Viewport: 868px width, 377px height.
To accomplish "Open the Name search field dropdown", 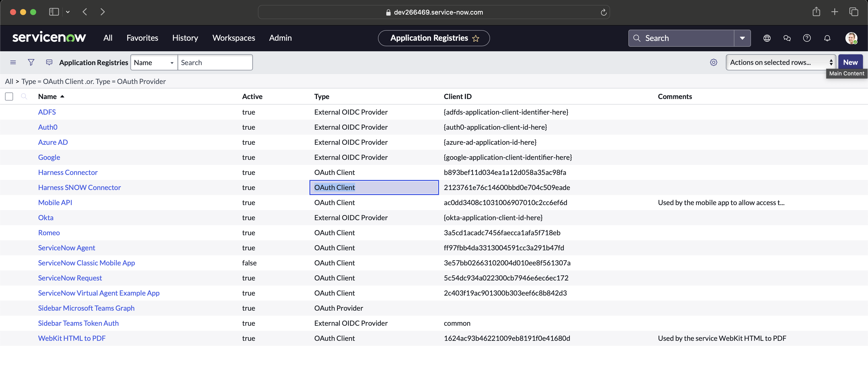I will 154,62.
